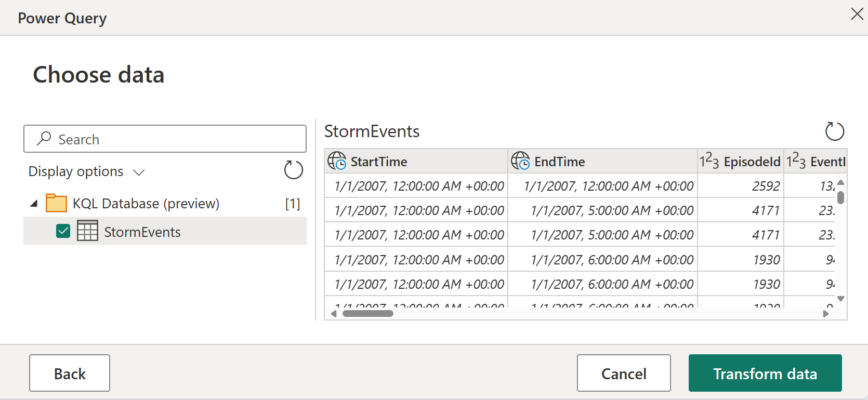868x400 pixels.
Task: Click the navigator refresh icon beside Display options
Action: [293, 170]
